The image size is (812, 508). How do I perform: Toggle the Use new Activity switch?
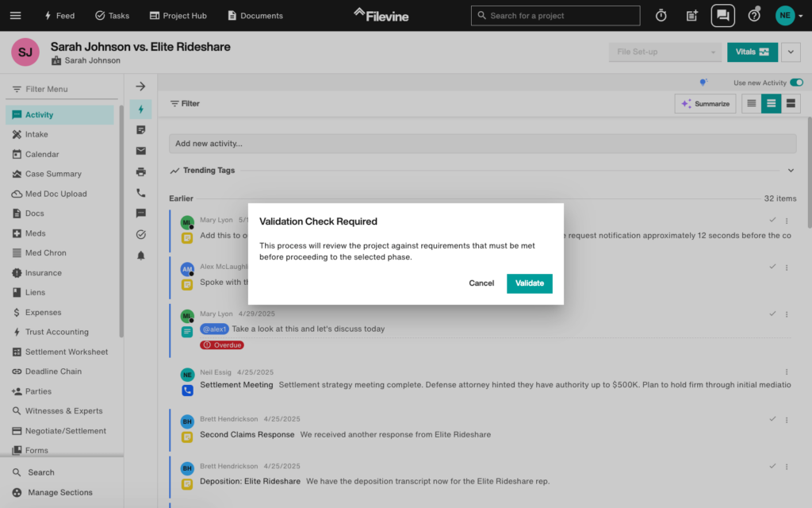click(x=796, y=83)
